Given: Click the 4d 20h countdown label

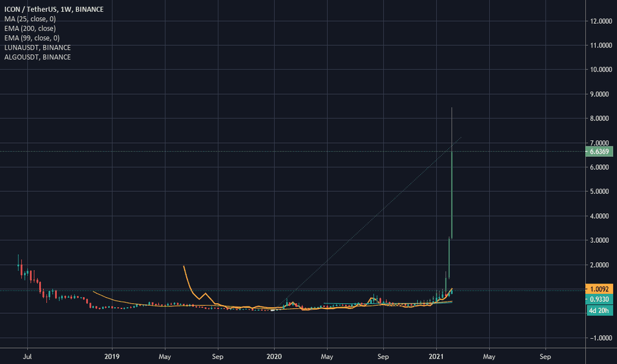Looking at the screenshot, I should pyautogui.click(x=599, y=310).
